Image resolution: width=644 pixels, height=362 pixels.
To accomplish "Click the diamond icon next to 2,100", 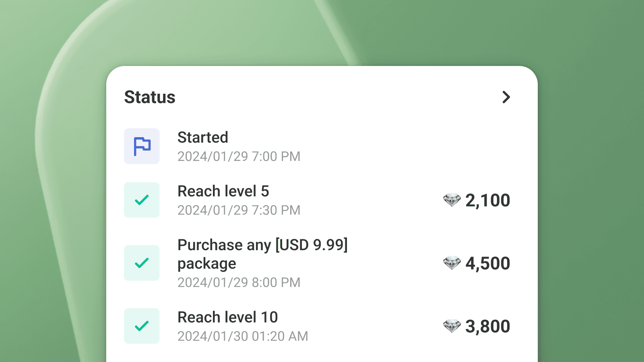I will coord(452,200).
